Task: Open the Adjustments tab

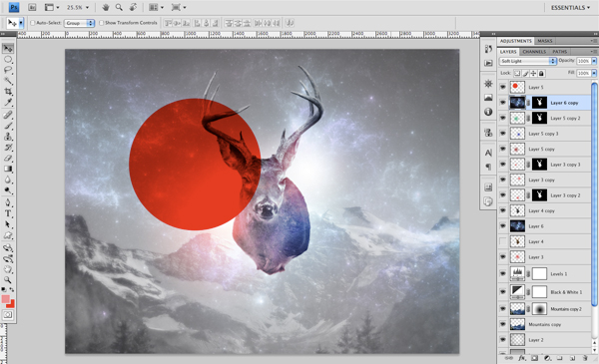Action: (x=516, y=41)
